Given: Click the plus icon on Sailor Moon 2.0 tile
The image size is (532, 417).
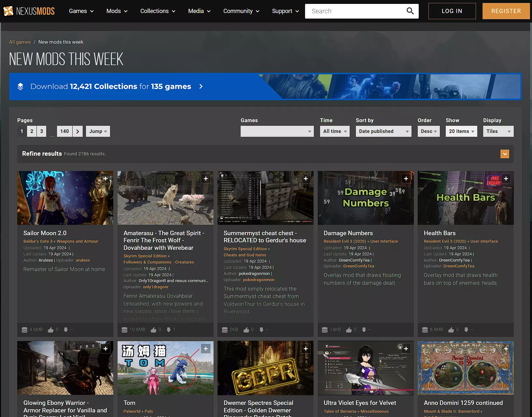Looking at the screenshot, I should tap(105, 179).
